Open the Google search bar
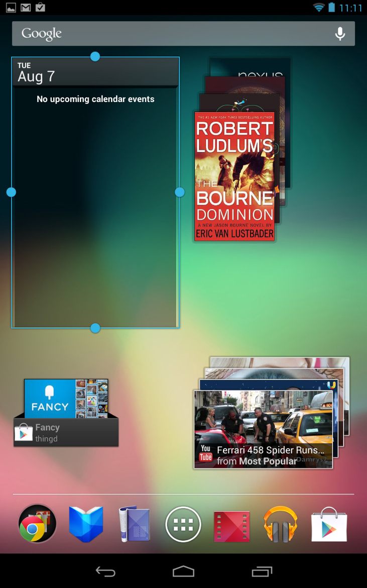Screen dimensions: 367x588 click(184, 34)
